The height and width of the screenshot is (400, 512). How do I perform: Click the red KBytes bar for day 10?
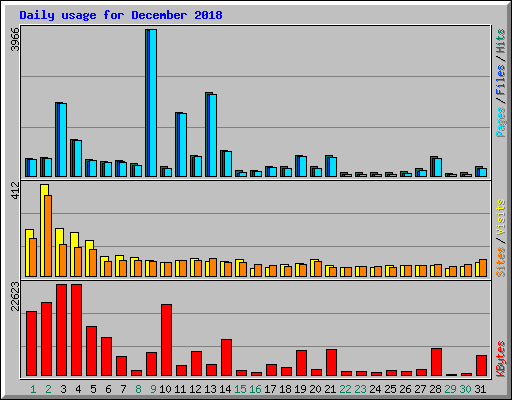pos(167,340)
